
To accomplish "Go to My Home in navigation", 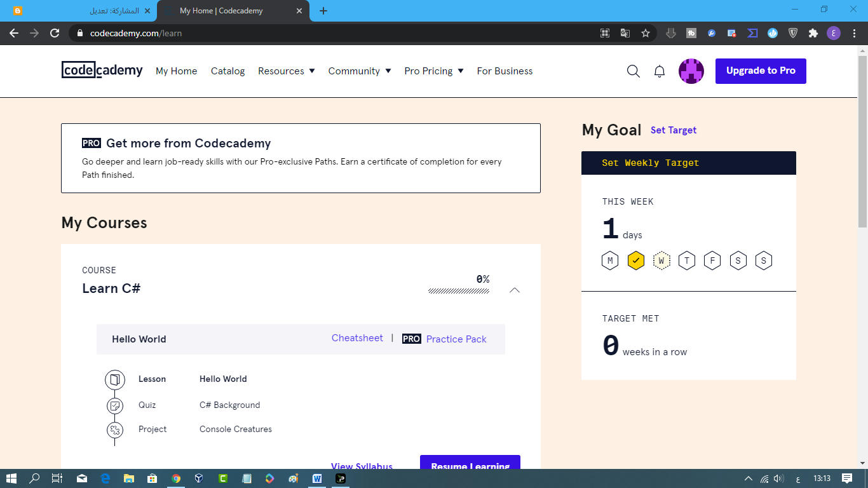I will [177, 71].
